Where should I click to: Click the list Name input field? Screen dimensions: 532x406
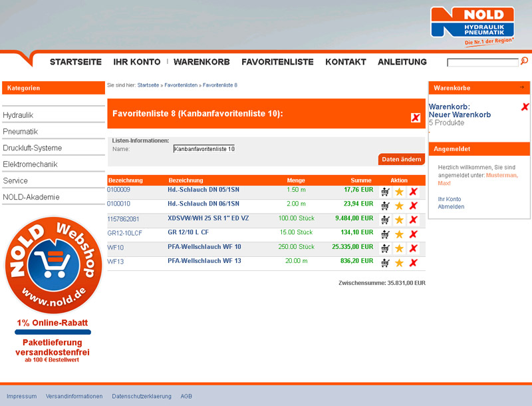point(204,148)
